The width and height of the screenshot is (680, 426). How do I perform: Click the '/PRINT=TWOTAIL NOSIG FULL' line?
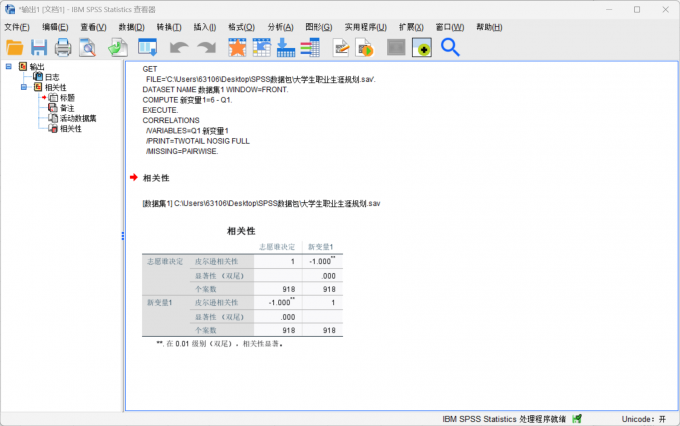pyautogui.click(x=197, y=141)
